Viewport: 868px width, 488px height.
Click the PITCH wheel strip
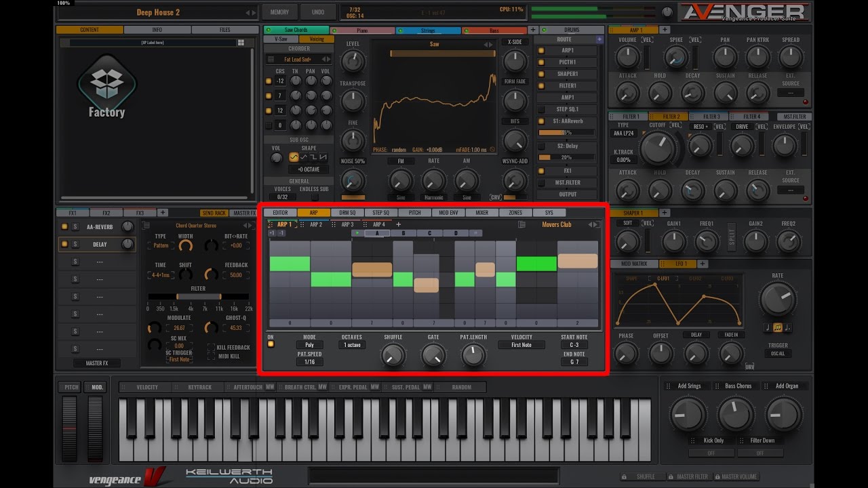[x=70, y=429]
